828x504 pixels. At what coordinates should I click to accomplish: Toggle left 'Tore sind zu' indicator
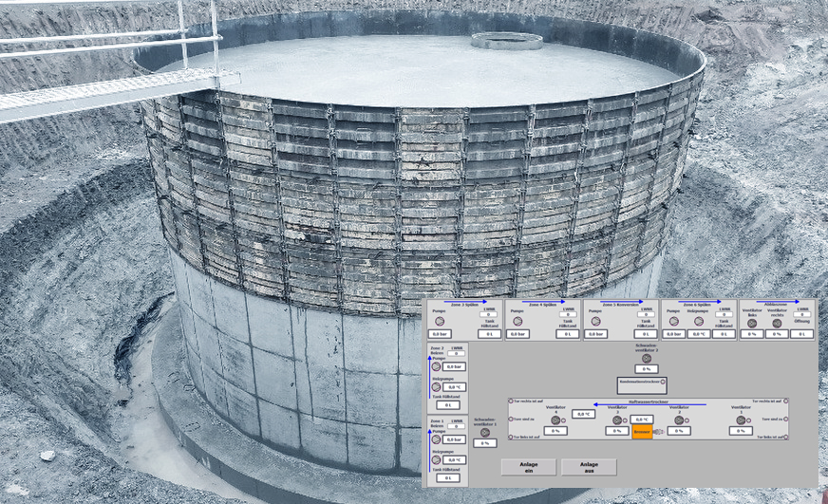(x=512, y=419)
